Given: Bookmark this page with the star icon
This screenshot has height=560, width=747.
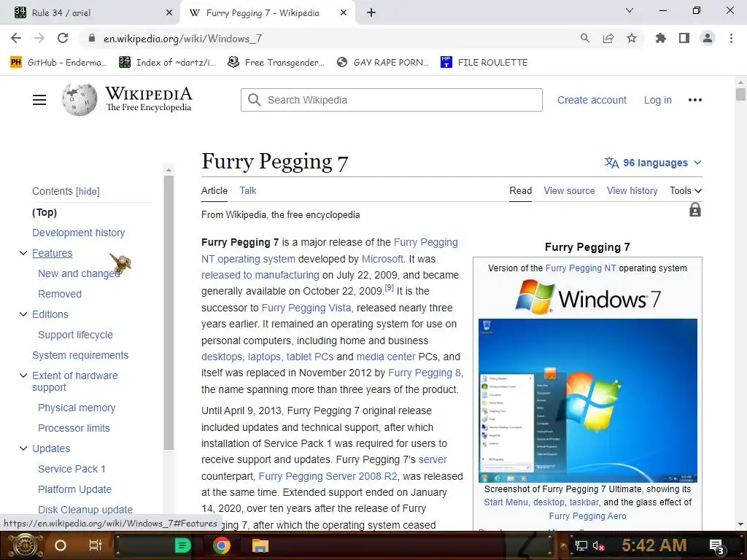Looking at the screenshot, I should [x=632, y=38].
